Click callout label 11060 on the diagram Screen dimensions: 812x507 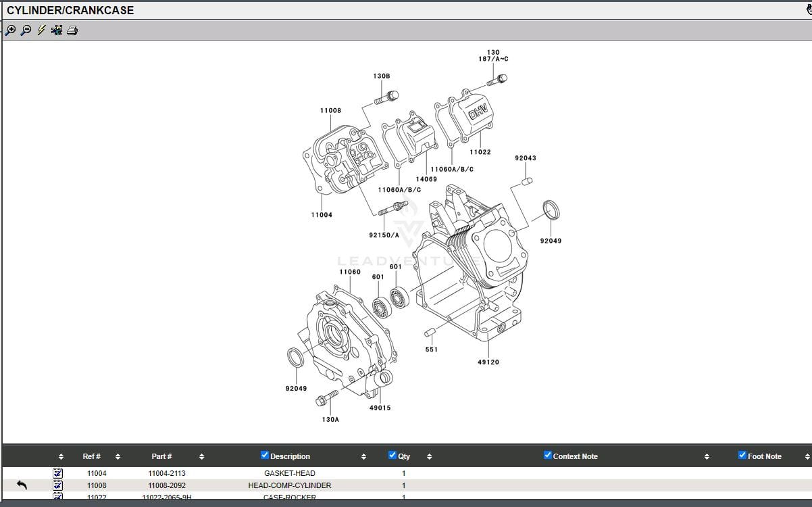pos(349,271)
